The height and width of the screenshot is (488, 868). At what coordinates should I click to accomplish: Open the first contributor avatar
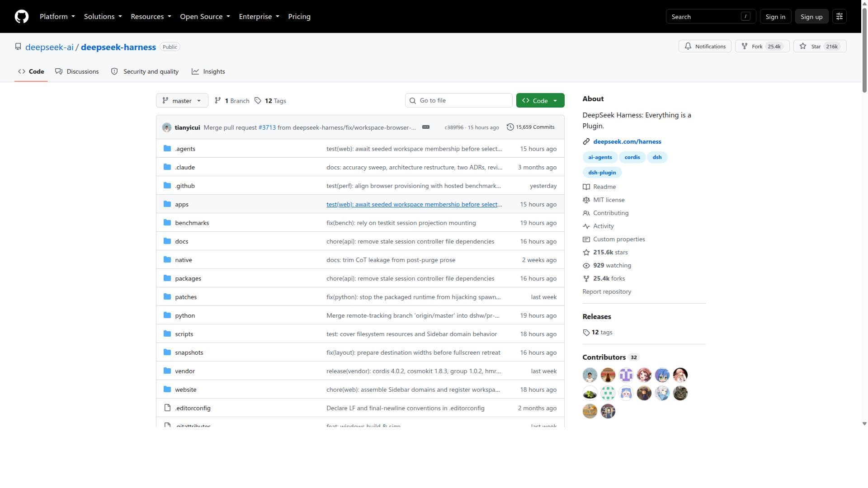click(x=590, y=375)
